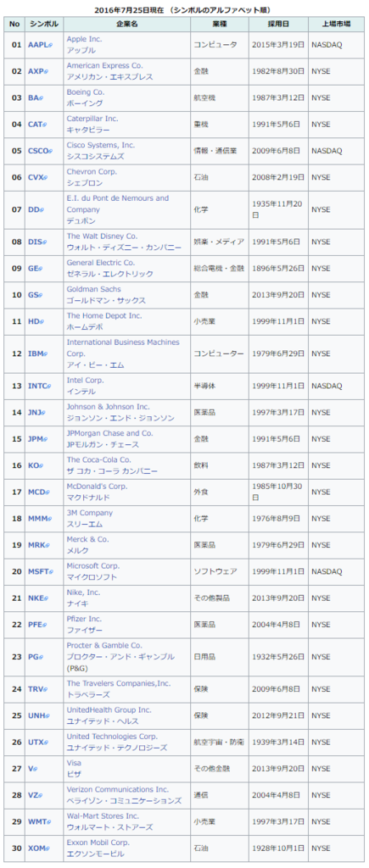Click The Coca-Cola Co. name

[98, 460]
